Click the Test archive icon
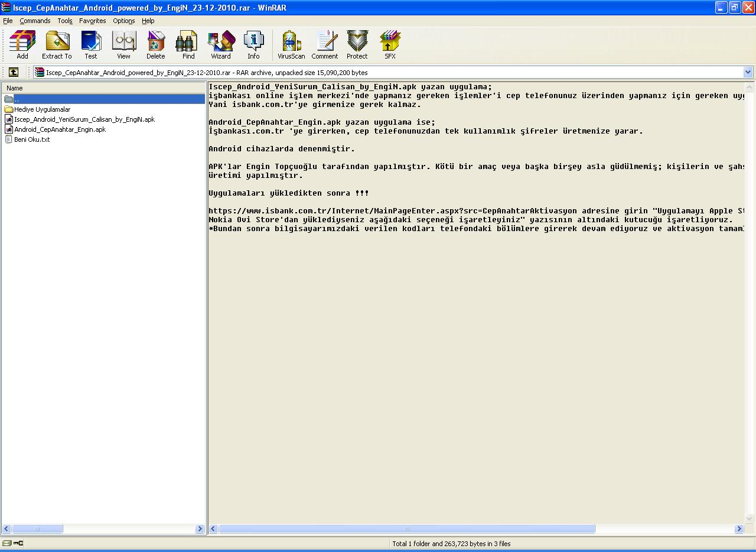This screenshot has height=552, width=756. pyautogui.click(x=91, y=45)
